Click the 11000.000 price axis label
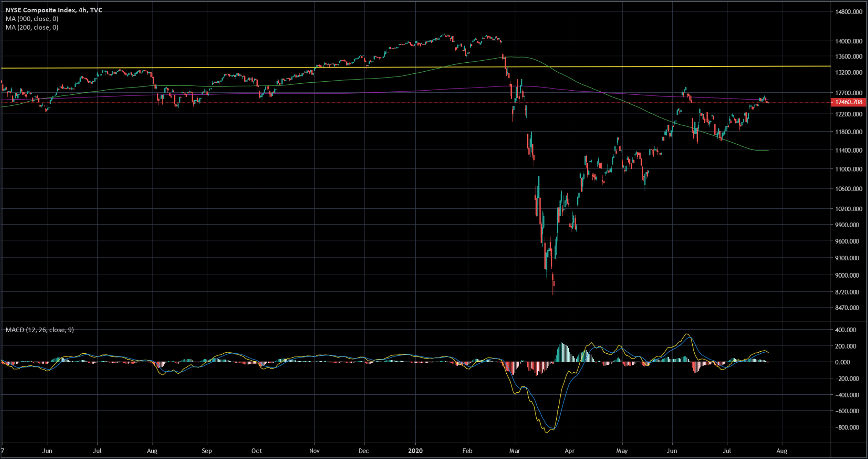Viewport: 868px width, 459px height. click(848, 169)
